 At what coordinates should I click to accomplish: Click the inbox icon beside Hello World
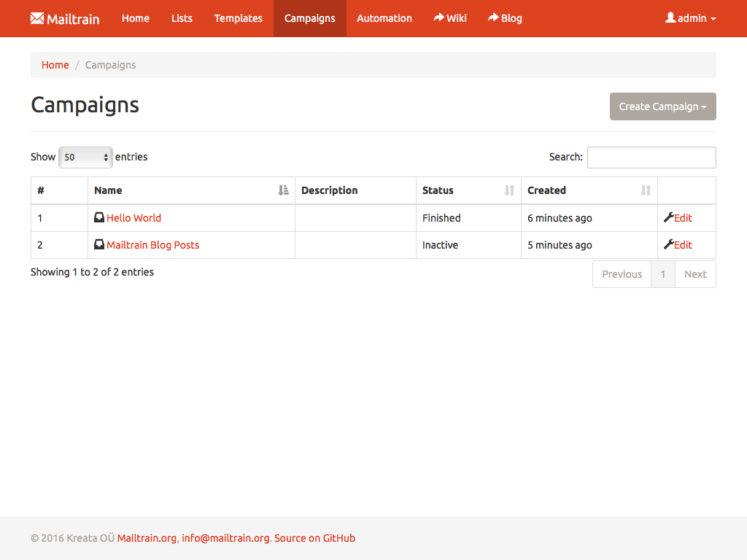[x=99, y=217]
